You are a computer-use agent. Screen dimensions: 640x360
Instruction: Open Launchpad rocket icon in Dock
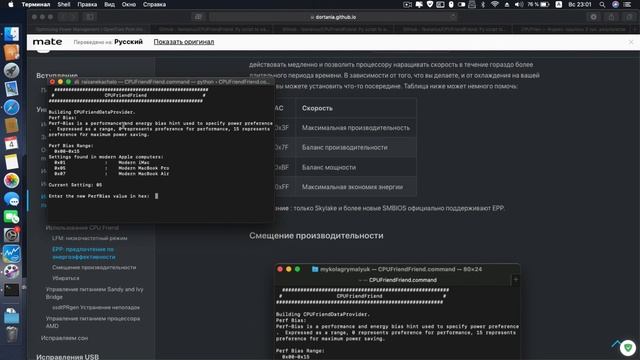(x=11, y=71)
